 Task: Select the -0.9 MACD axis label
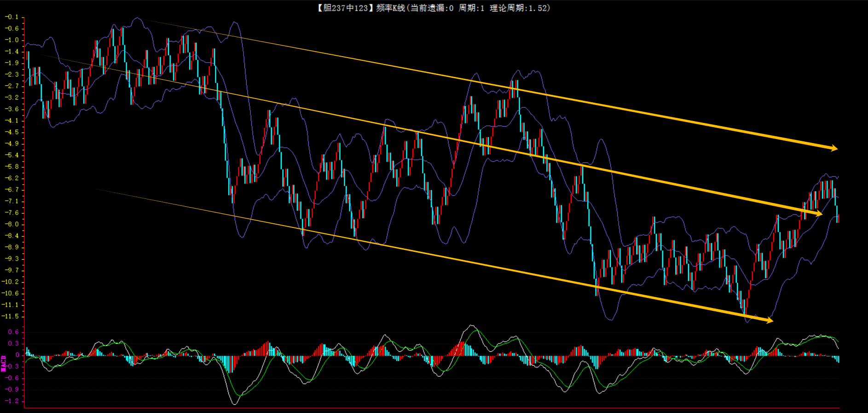pyautogui.click(x=12, y=390)
